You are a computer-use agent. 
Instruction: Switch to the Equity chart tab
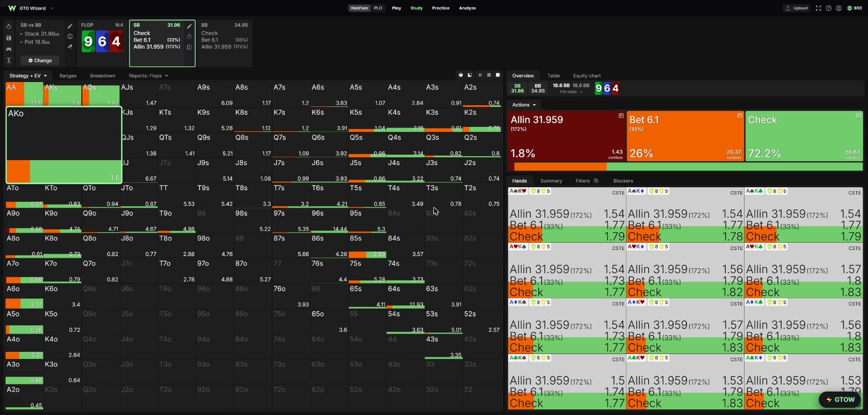click(587, 76)
